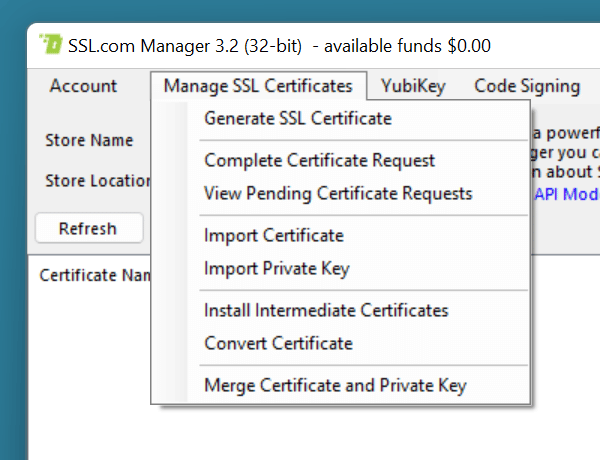The height and width of the screenshot is (460, 600).
Task: Open View Pending Certificate Requests
Action: 337,193
